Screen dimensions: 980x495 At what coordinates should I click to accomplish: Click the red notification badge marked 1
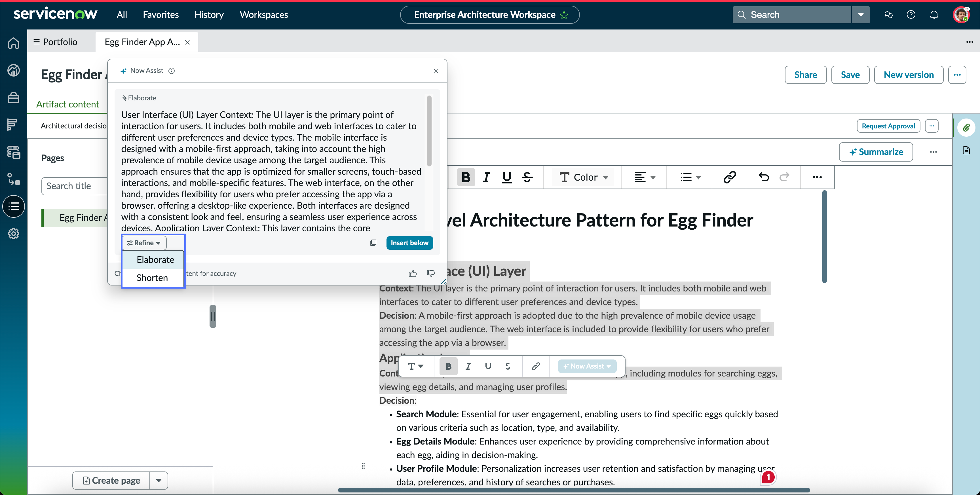tap(768, 477)
